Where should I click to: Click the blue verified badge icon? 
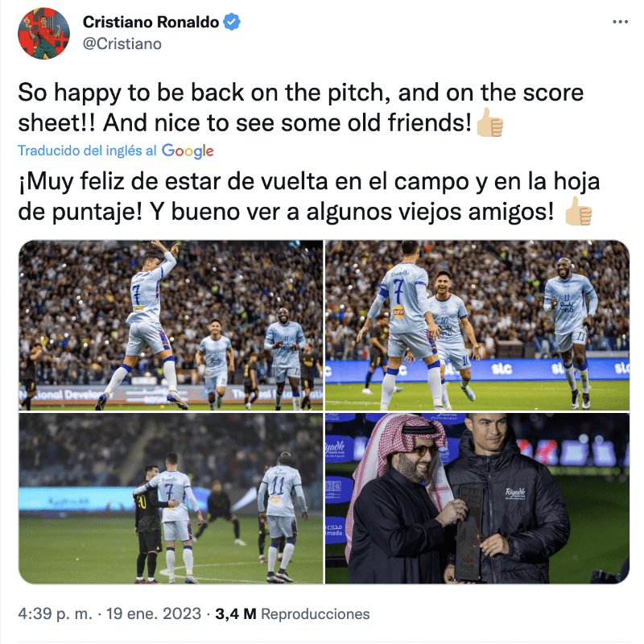tap(232, 22)
